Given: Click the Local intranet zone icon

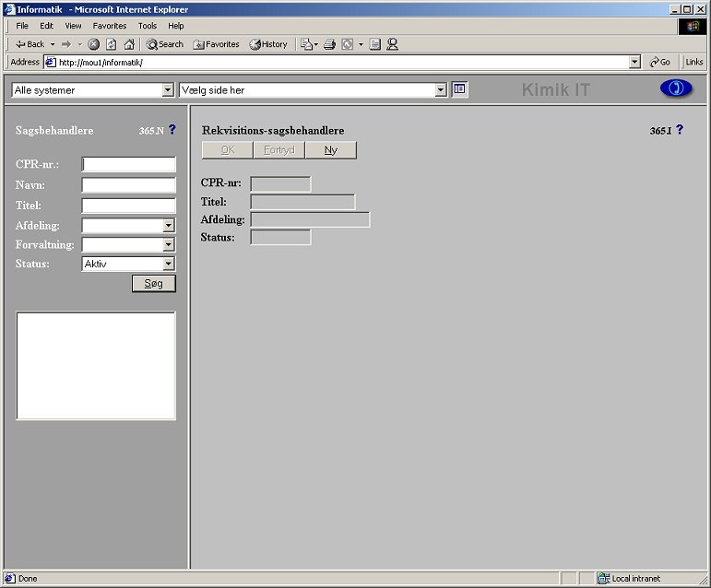Looking at the screenshot, I should click(603, 578).
